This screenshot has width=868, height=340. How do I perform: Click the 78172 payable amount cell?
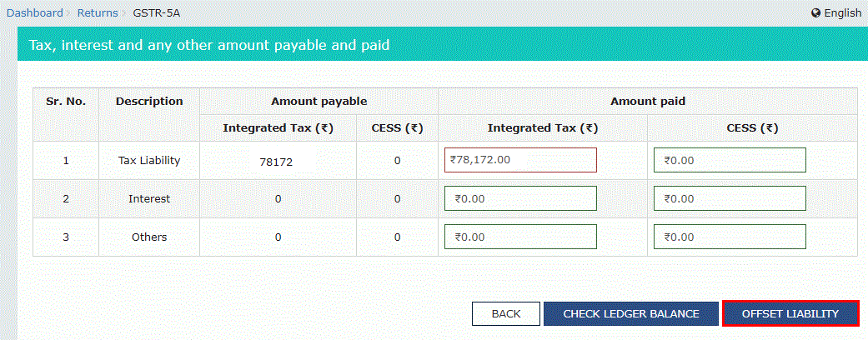tap(277, 162)
